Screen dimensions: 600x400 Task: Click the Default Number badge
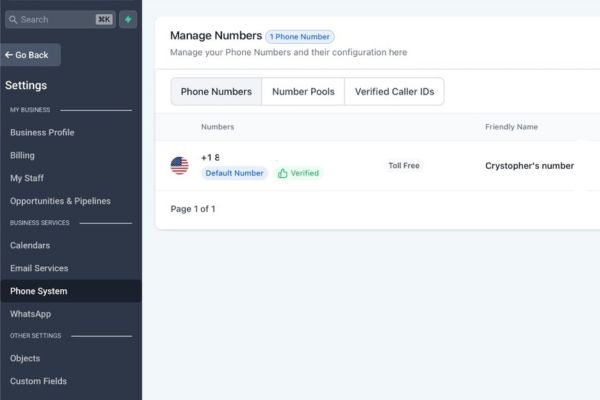(234, 173)
